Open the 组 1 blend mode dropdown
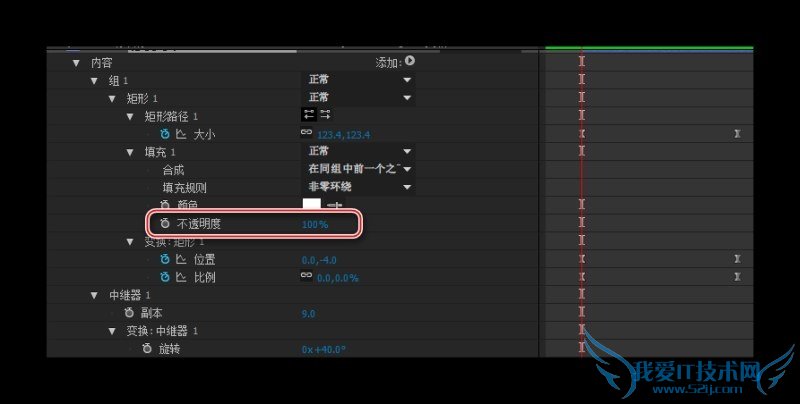The height and width of the screenshot is (404, 800). coord(359,80)
